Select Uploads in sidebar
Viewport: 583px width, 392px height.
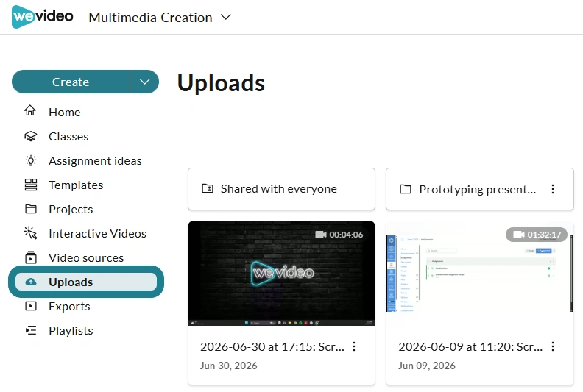(86, 282)
